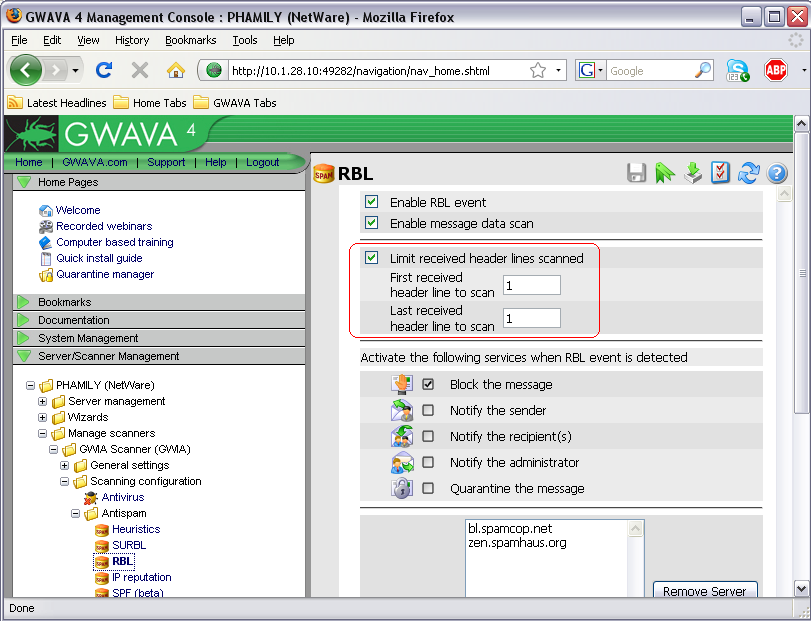Click the Google search box
Image resolution: width=812 pixels, height=621 pixels.
650,70
